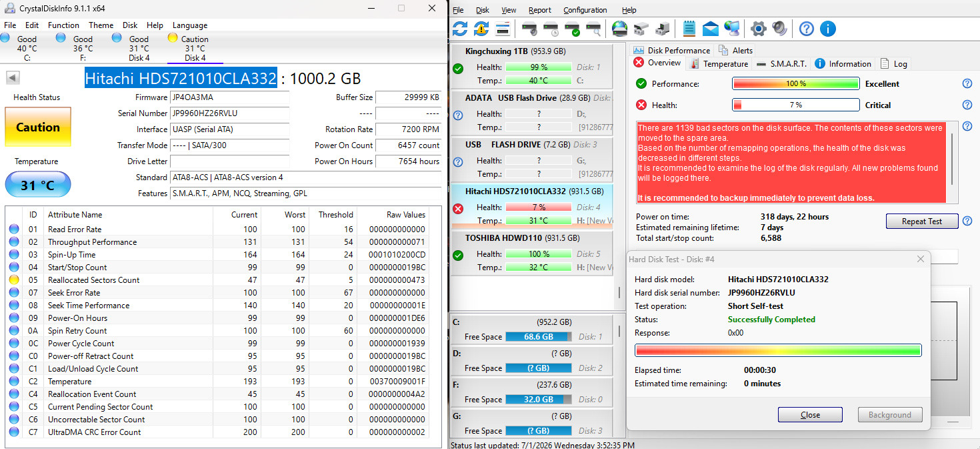980x449 pixels.
Task: Switch to the Temperature tab
Action: [718, 64]
